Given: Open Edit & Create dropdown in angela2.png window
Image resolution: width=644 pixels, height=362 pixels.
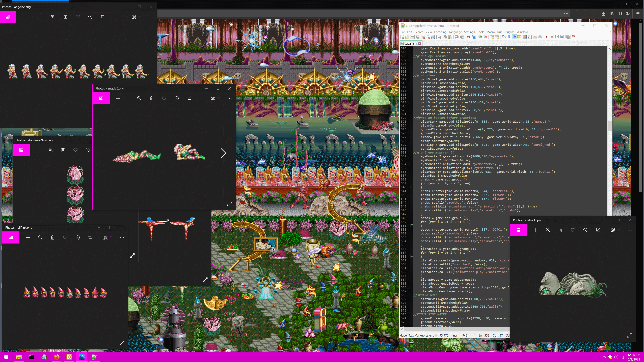Looking at the screenshot, I should click(x=137, y=17).
